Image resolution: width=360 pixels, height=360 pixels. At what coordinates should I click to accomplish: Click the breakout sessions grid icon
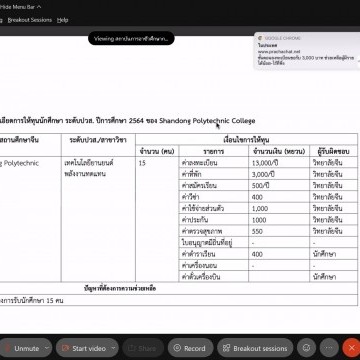(226, 348)
